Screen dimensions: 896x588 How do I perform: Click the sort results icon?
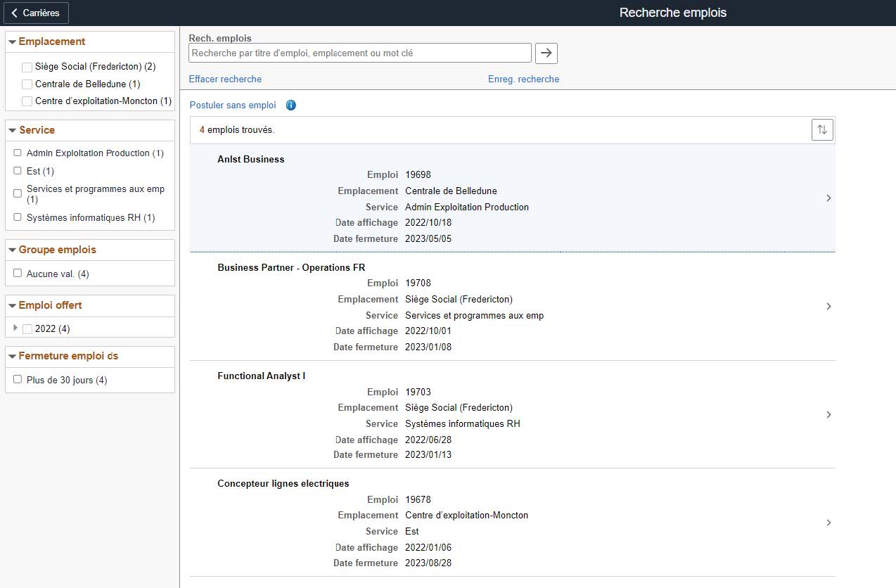(821, 130)
